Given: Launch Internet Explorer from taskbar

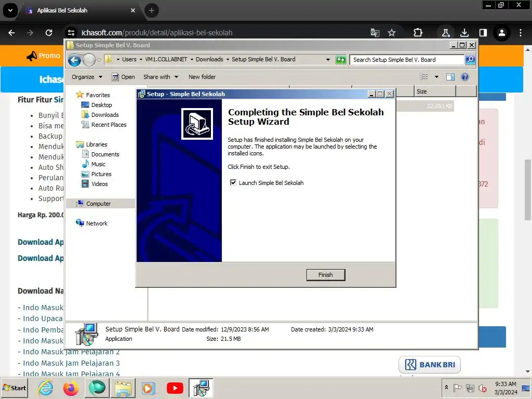Looking at the screenshot, I should (x=46, y=388).
